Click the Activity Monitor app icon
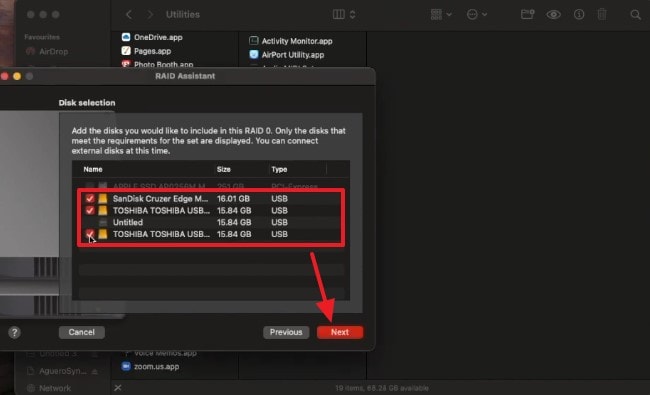The height and width of the screenshot is (395, 650). 254,41
